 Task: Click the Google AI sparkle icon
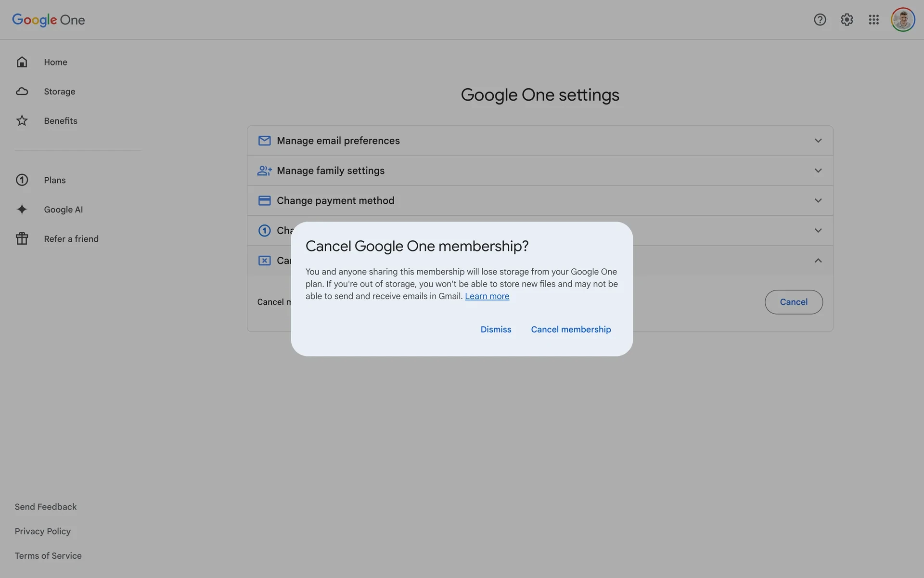point(22,209)
